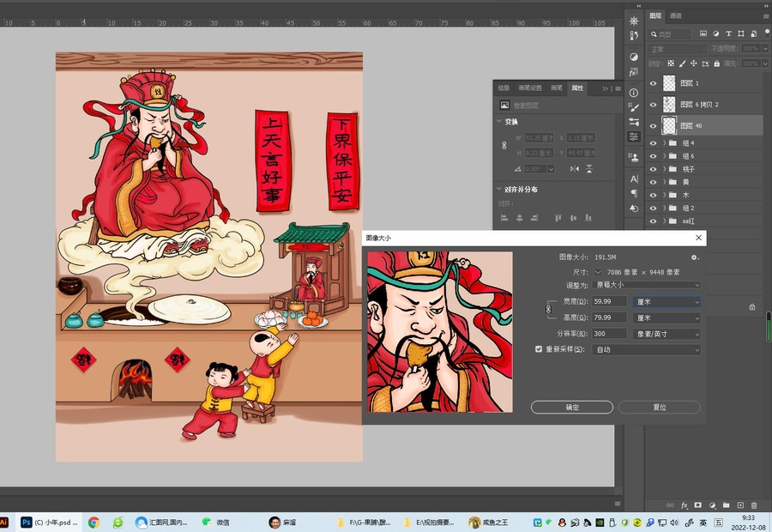
Task: Create a new layer with the plus icon
Action: pyautogui.click(x=740, y=505)
